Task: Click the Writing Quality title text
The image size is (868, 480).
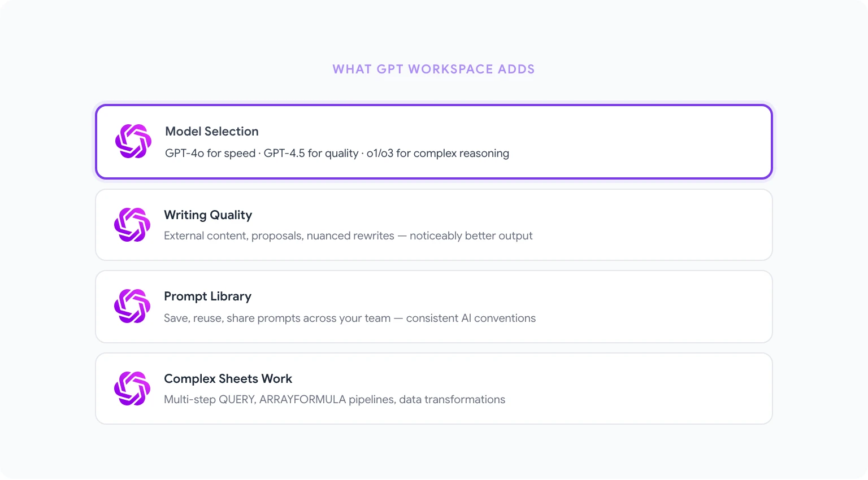Action: coord(207,215)
